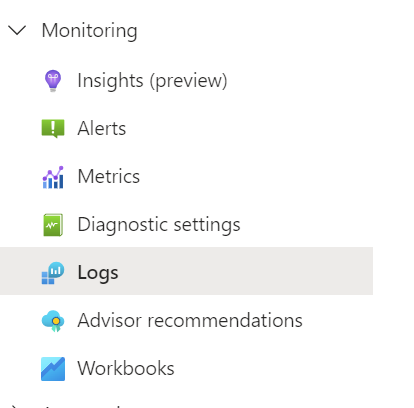The height and width of the screenshot is (408, 414).
Task: Select the highlighted Logs label
Action: pyautogui.click(x=98, y=273)
